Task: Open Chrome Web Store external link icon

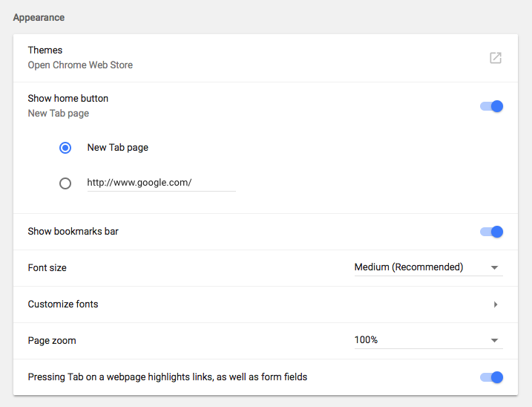Action: pos(496,58)
